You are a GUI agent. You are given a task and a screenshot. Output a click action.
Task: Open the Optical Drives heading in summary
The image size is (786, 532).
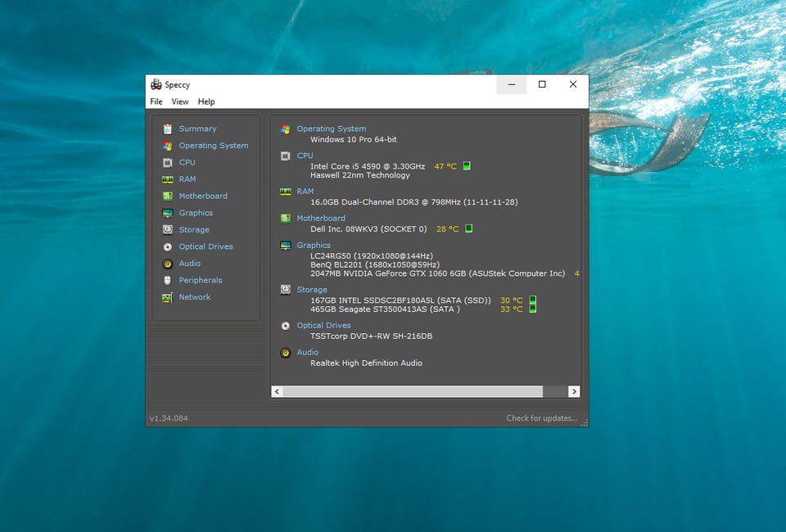pyautogui.click(x=324, y=326)
